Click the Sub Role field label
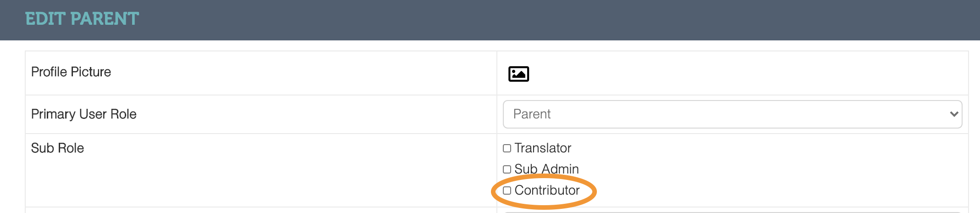The height and width of the screenshot is (213, 980). coord(57,148)
